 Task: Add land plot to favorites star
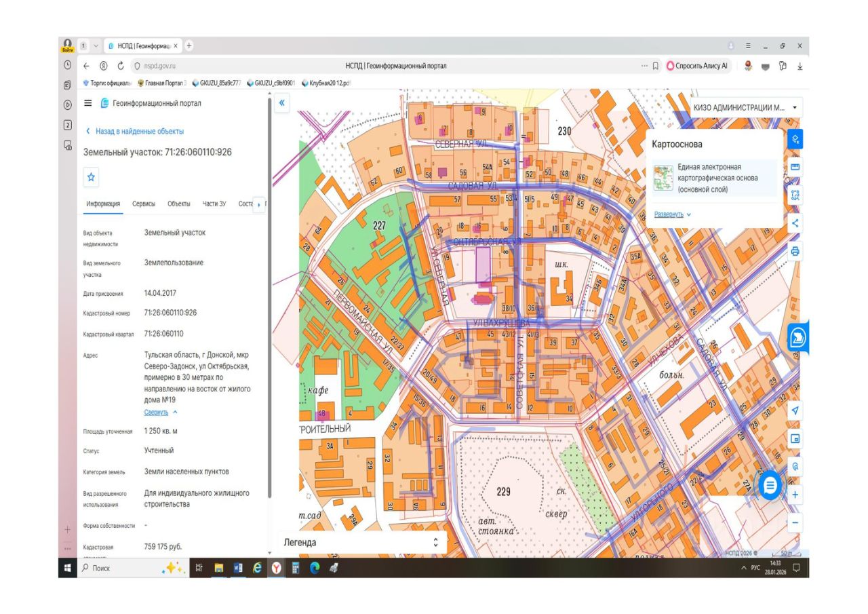(x=92, y=177)
